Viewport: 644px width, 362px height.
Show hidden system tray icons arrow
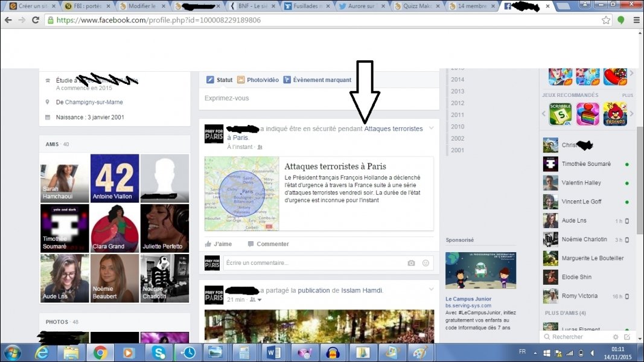[535, 353]
